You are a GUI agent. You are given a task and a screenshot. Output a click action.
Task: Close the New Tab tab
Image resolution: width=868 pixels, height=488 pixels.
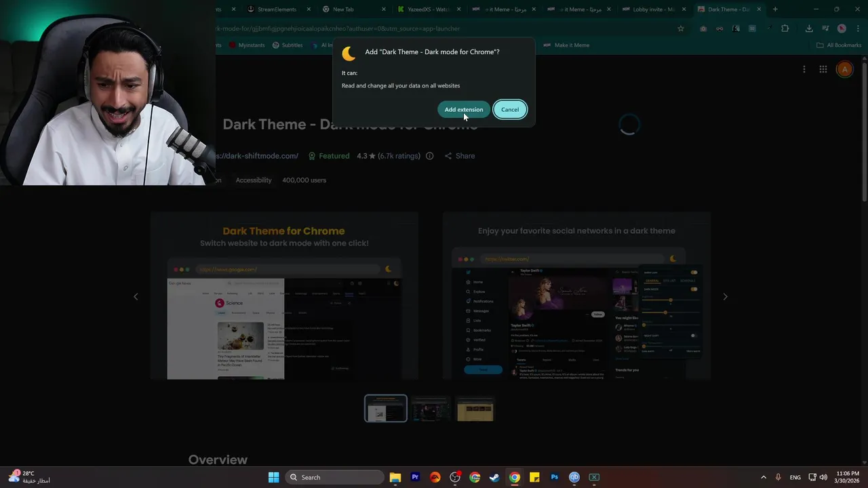(384, 9)
